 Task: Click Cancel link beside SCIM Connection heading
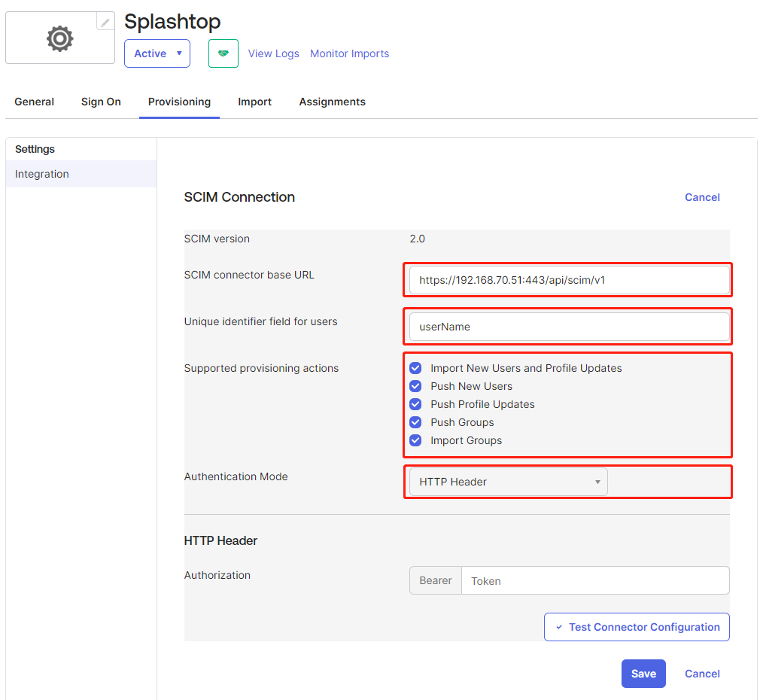pyautogui.click(x=702, y=197)
